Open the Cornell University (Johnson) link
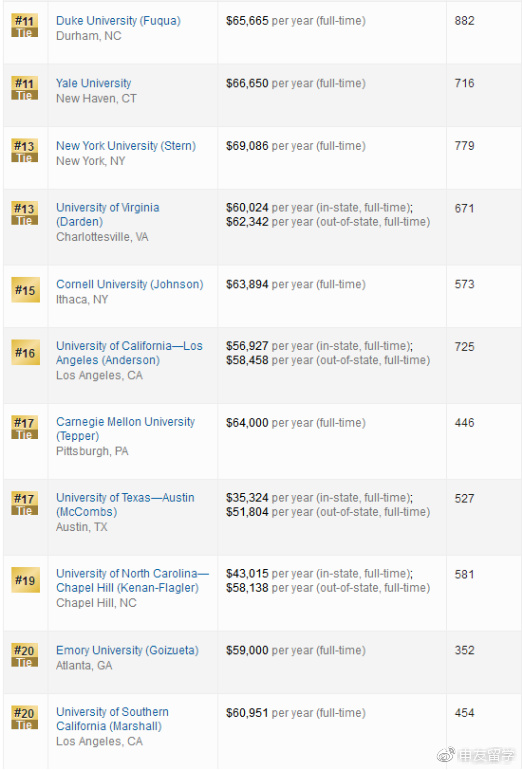The height and width of the screenshot is (770, 522). click(x=130, y=284)
